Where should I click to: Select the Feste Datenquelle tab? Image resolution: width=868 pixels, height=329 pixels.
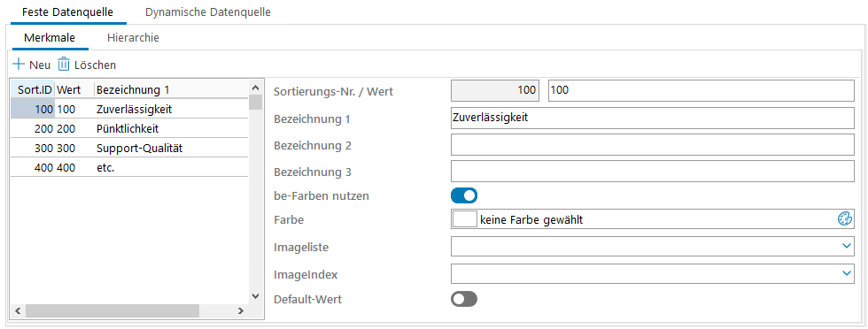(68, 12)
